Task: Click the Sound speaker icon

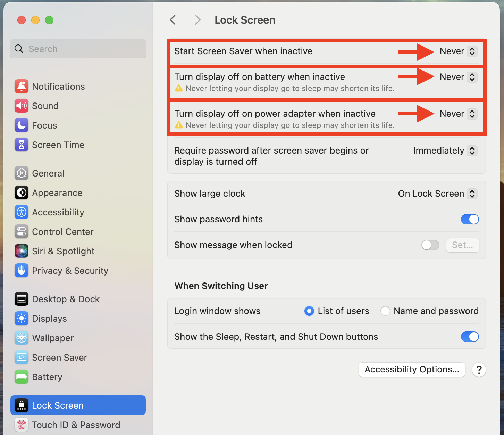Action: tap(22, 106)
